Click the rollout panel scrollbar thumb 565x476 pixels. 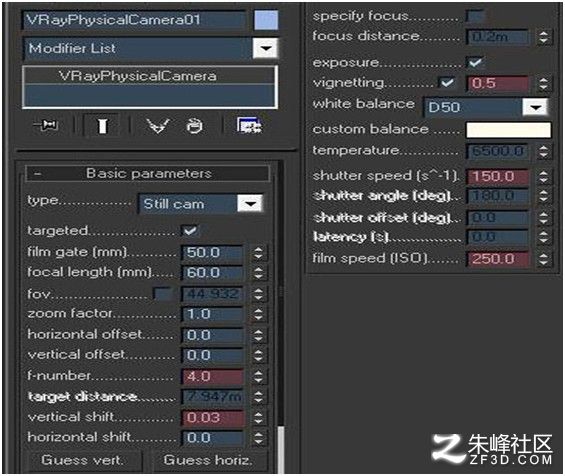click(281, 449)
